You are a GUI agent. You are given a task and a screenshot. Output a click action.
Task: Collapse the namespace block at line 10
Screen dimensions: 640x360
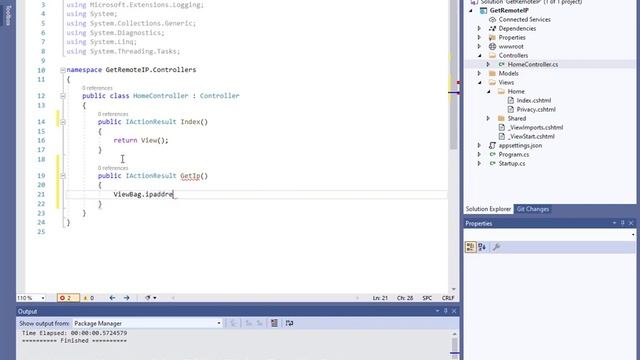pos(63,70)
